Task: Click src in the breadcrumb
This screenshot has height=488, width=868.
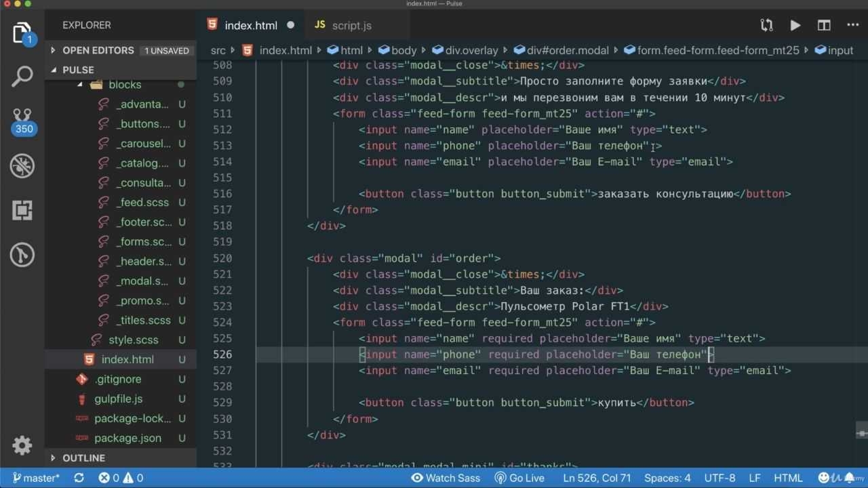Action: pyautogui.click(x=218, y=50)
